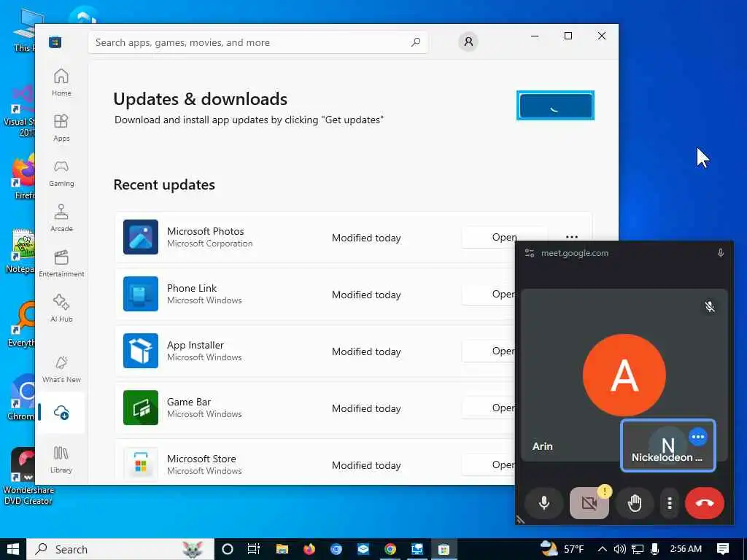Click the Phone Link app icon
Viewport: 747px width, 560px height.
tap(141, 294)
